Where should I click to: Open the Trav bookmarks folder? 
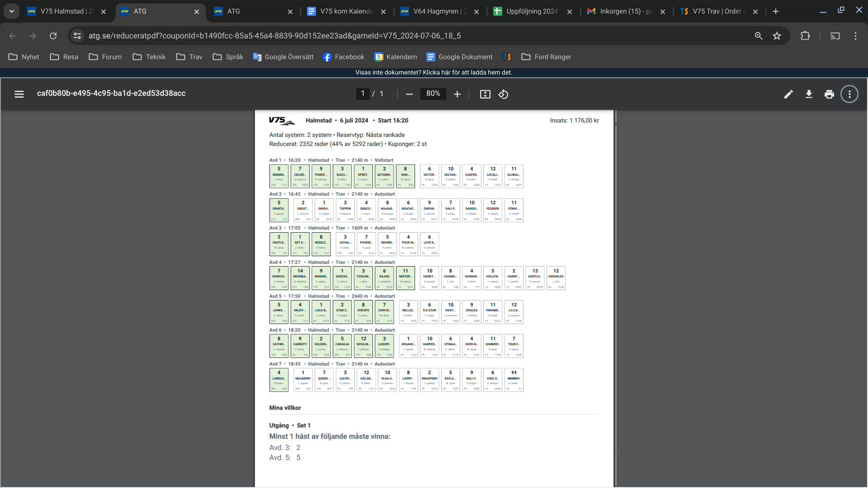pyautogui.click(x=189, y=57)
